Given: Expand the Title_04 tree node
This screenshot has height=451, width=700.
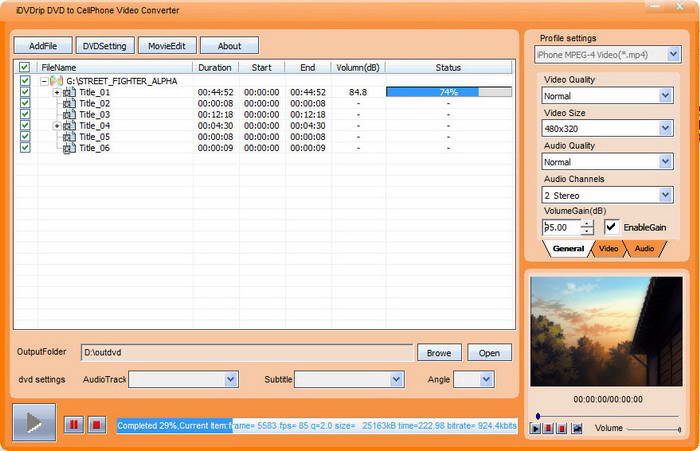Looking at the screenshot, I should [57, 126].
